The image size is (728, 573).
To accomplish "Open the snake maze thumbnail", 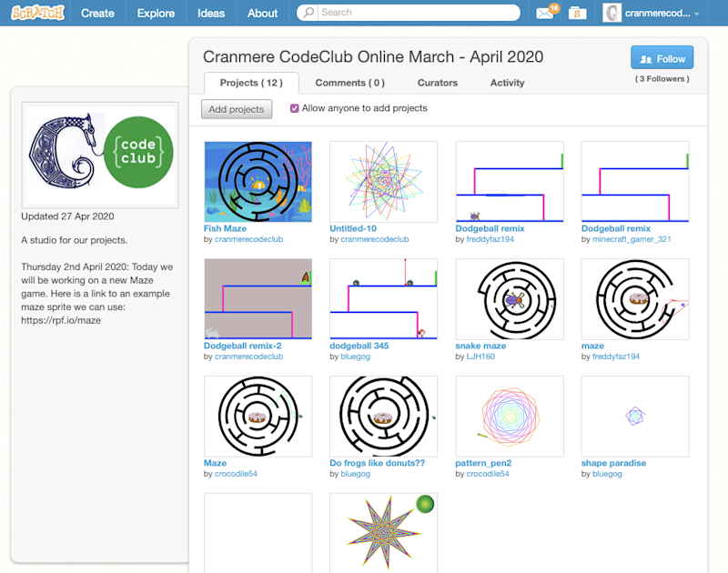I will tap(510, 299).
